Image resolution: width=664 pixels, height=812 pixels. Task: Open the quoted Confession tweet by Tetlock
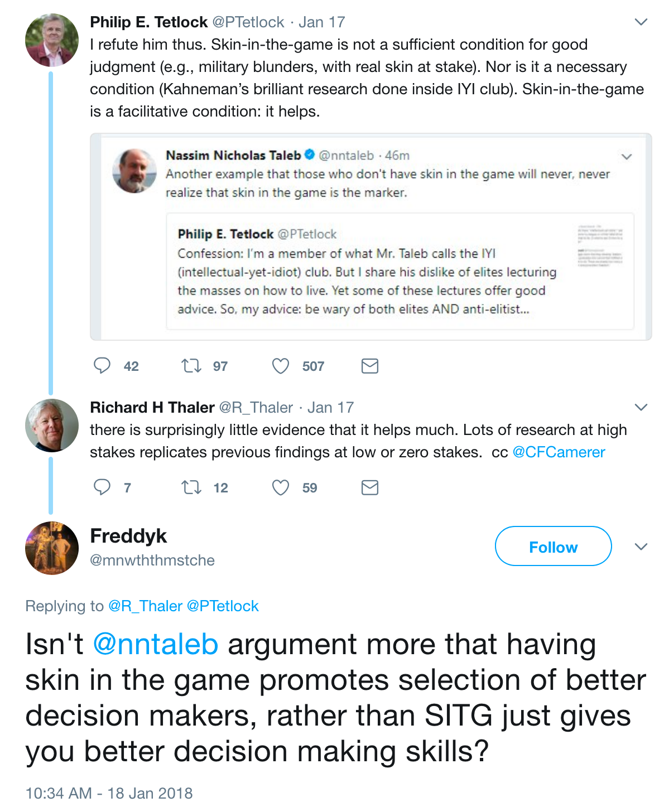point(400,271)
